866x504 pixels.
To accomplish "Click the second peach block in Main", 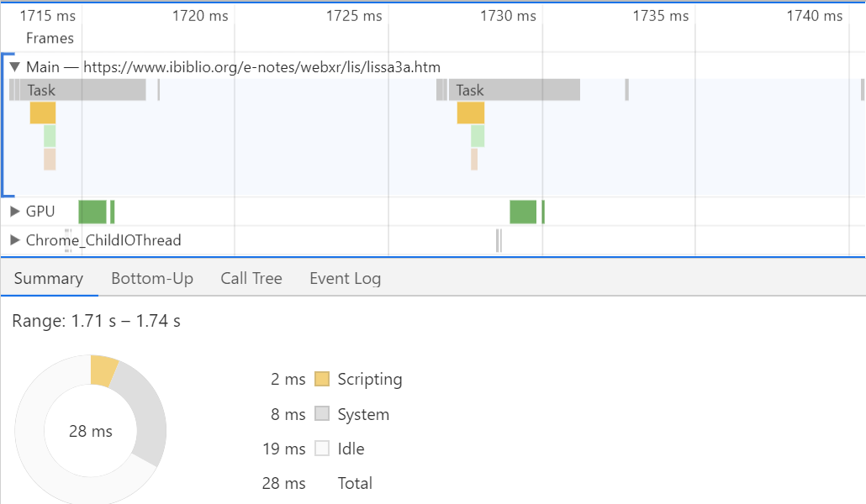I will [x=474, y=160].
